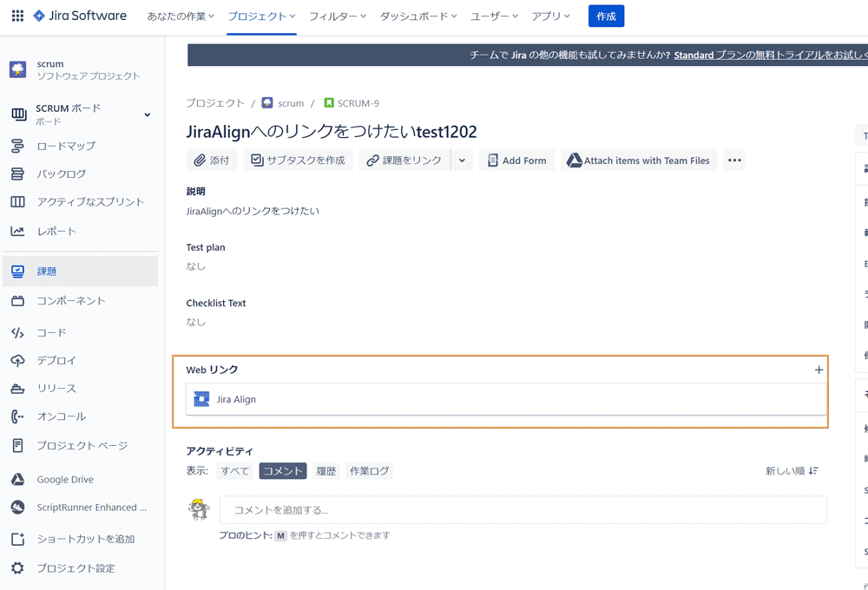Click the blue 作成 button
The height and width of the screenshot is (590, 868).
pyautogui.click(x=606, y=16)
